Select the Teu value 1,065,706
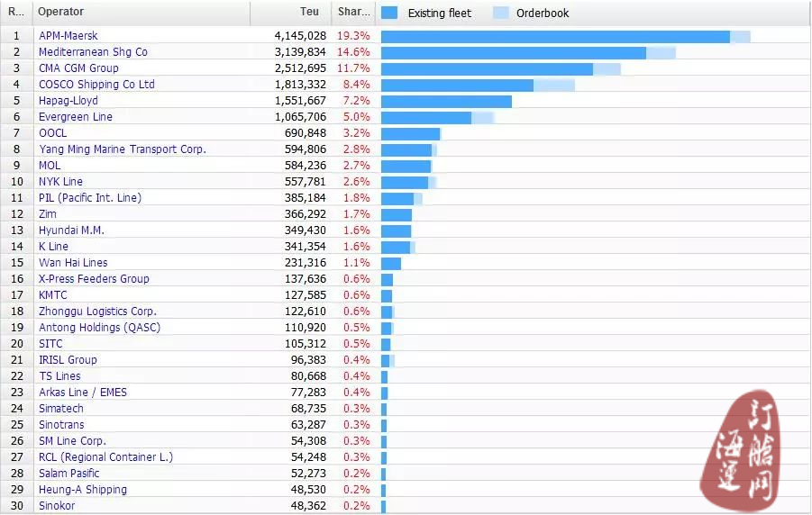This screenshot has width=812, height=515. click(x=300, y=117)
